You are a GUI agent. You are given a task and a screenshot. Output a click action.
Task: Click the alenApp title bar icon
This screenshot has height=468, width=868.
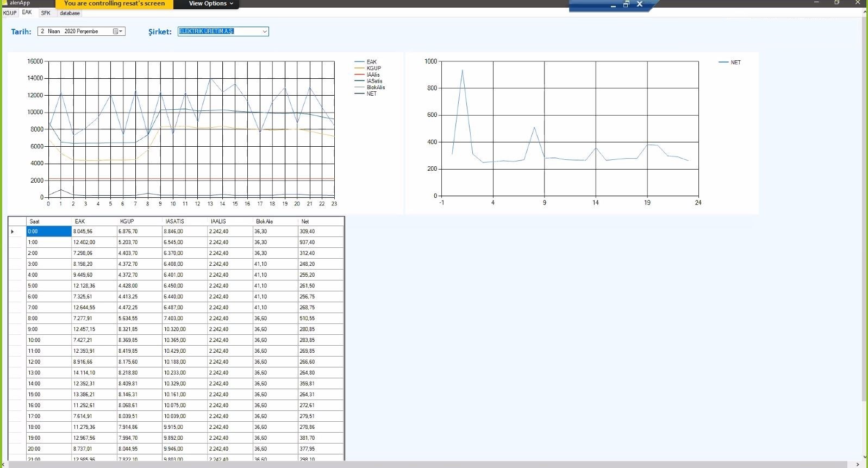pos(5,3)
